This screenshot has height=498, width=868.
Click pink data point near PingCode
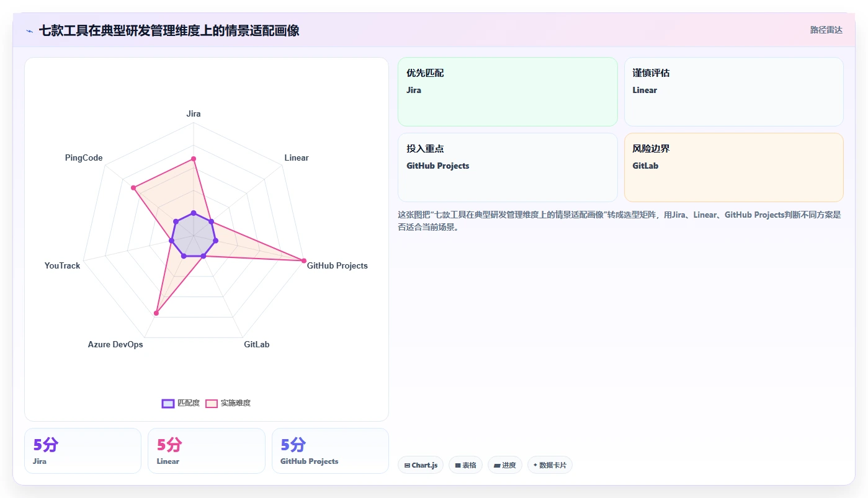pyautogui.click(x=133, y=187)
